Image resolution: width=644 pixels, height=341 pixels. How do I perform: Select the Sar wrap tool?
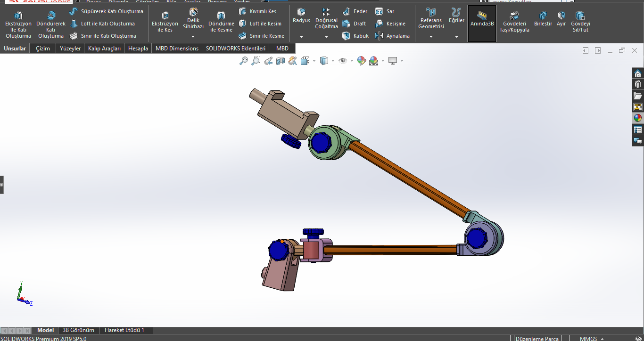coord(385,11)
